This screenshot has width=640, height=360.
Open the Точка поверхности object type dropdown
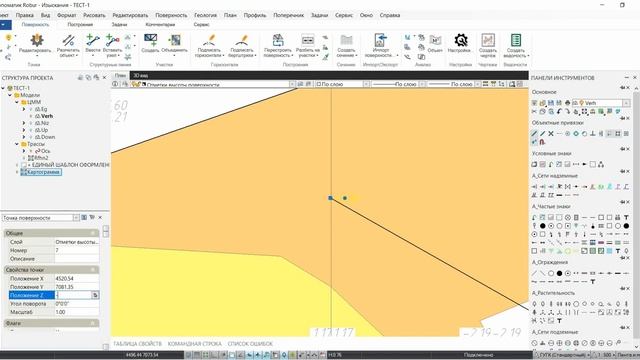coord(76,218)
